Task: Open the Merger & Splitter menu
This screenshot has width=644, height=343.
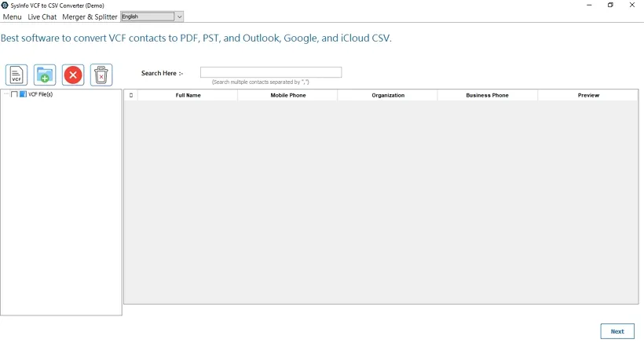Action: (x=90, y=16)
